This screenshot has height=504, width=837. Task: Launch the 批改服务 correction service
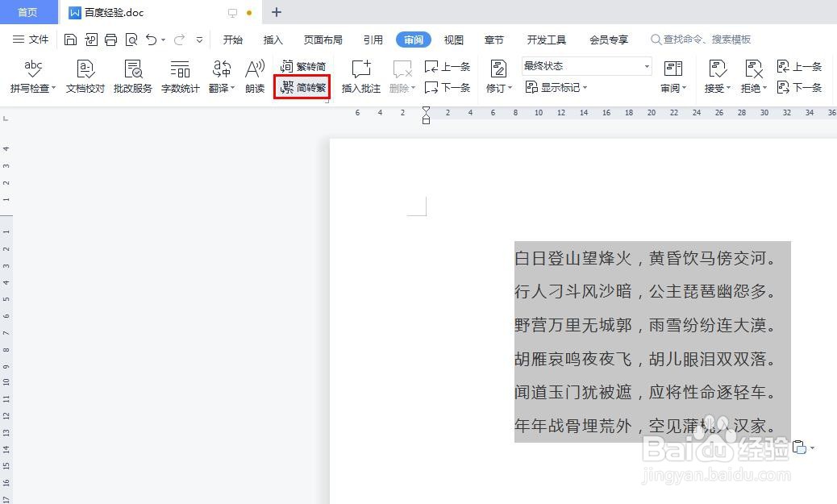coord(132,77)
